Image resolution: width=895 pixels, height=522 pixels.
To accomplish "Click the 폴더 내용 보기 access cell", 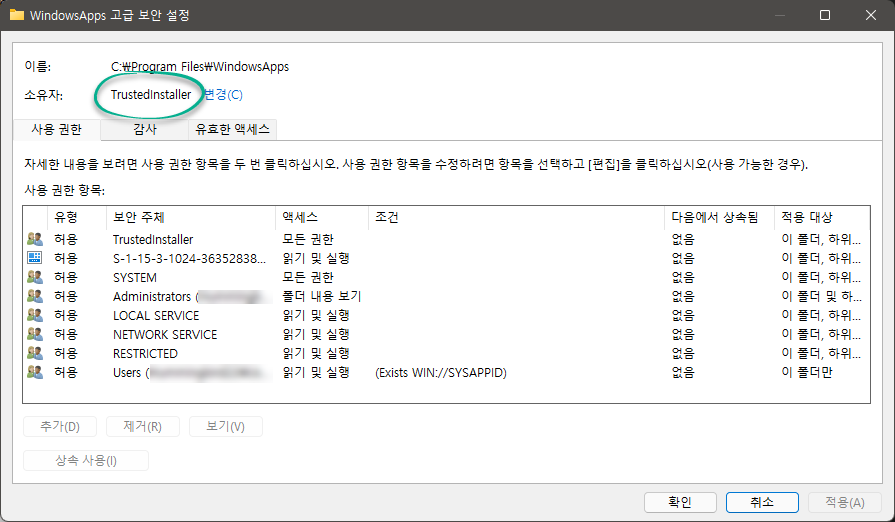I will 322,297.
